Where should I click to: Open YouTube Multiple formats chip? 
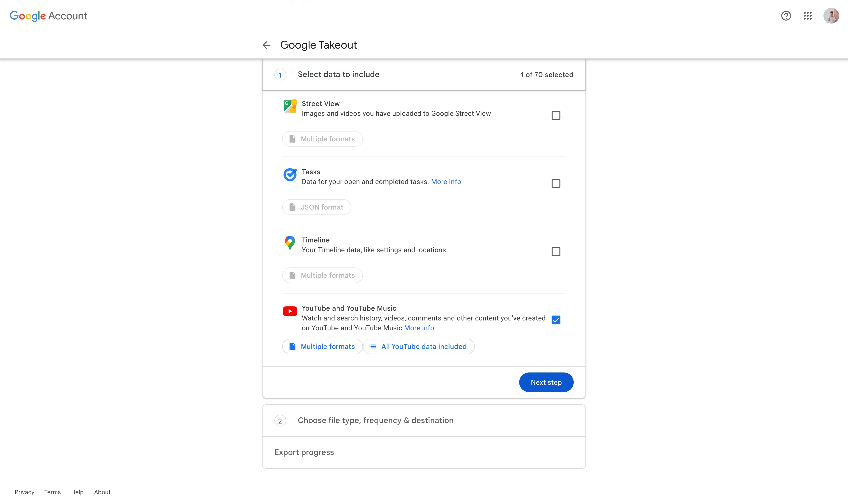point(322,346)
